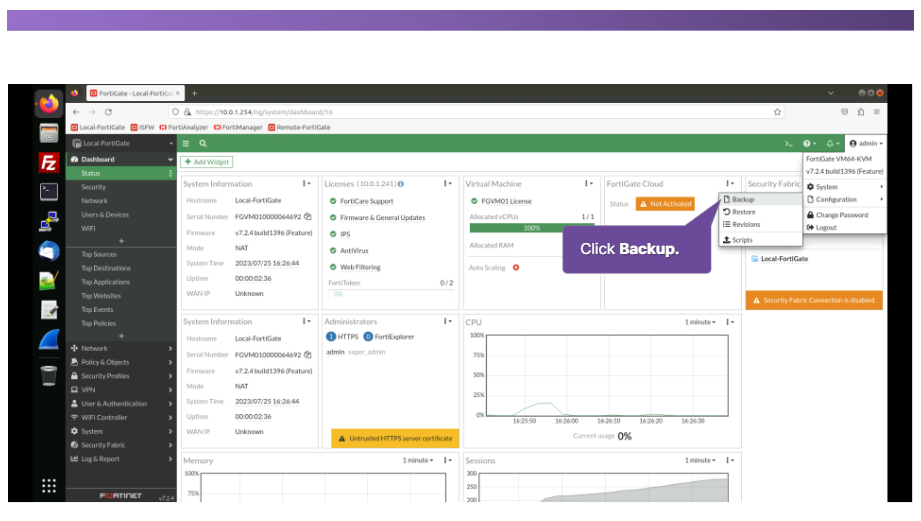
Task: Select Status dashboard in sidebar
Action: pos(121,173)
